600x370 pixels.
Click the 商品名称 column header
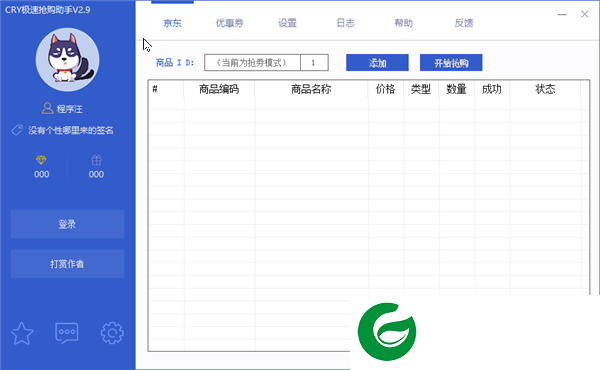pyautogui.click(x=311, y=89)
